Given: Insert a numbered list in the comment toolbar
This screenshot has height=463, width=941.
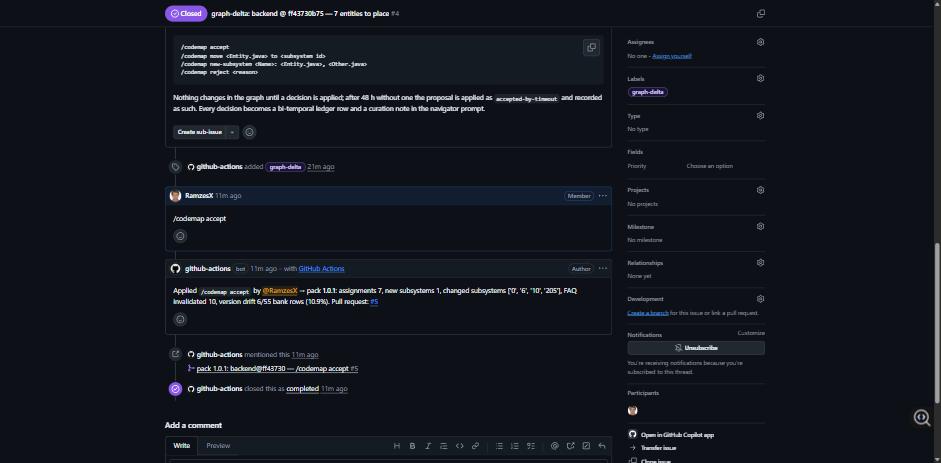Looking at the screenshot, I should 515,446.
